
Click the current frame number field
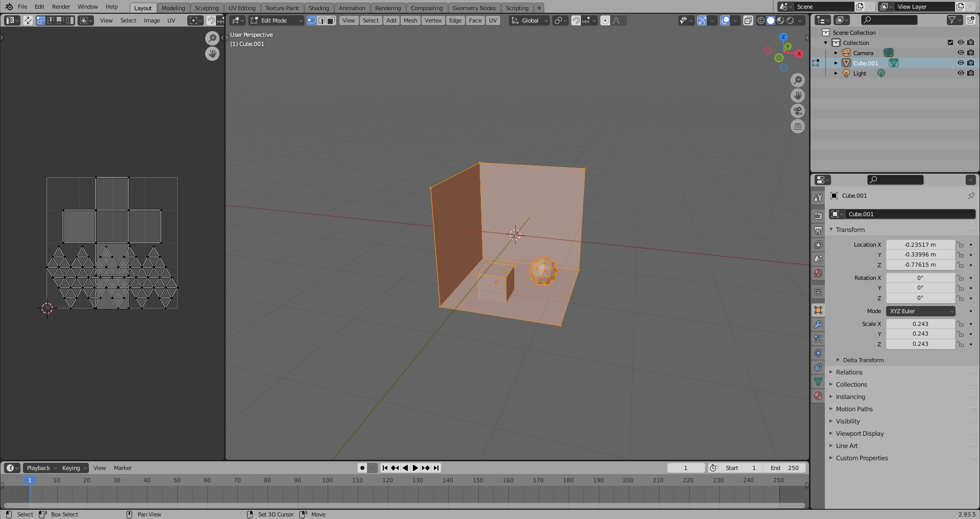point(686,468)
